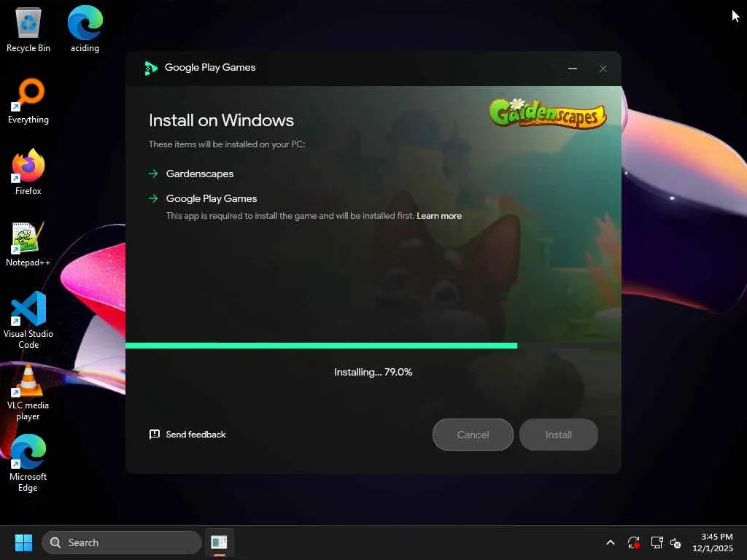Image resolution: width=747 pixels, height=560 pixels.
Task: Open the Recycle Bin desktop icon
Action: coord(28,28)
